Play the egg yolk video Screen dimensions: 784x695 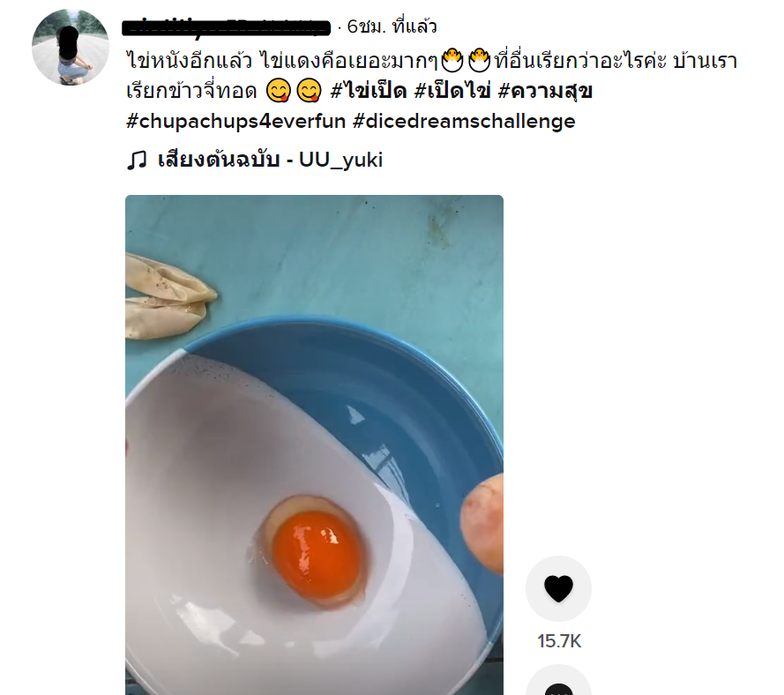coord(314,445)
